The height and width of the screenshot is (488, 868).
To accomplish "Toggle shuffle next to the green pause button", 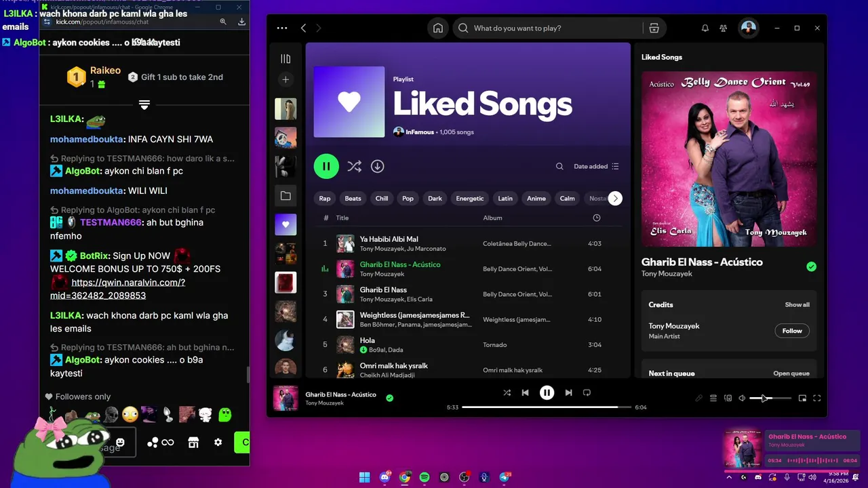I will tap(354, 166).
